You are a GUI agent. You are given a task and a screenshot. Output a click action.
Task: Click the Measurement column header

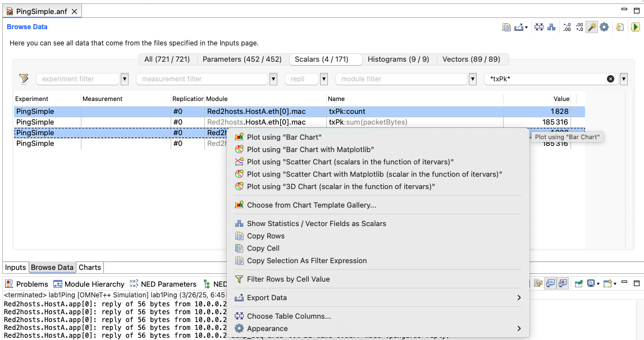tap(126, 99)
